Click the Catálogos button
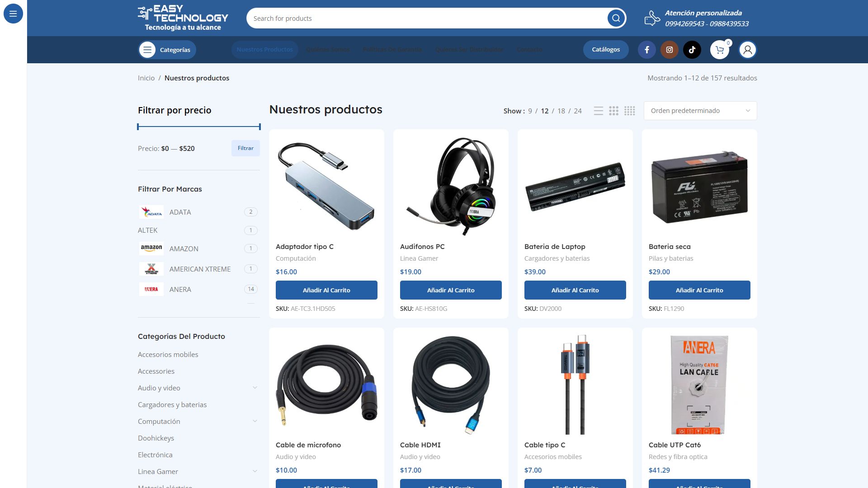Image resolution: width=868 pixels, height=488 pixels. (606, 50)
